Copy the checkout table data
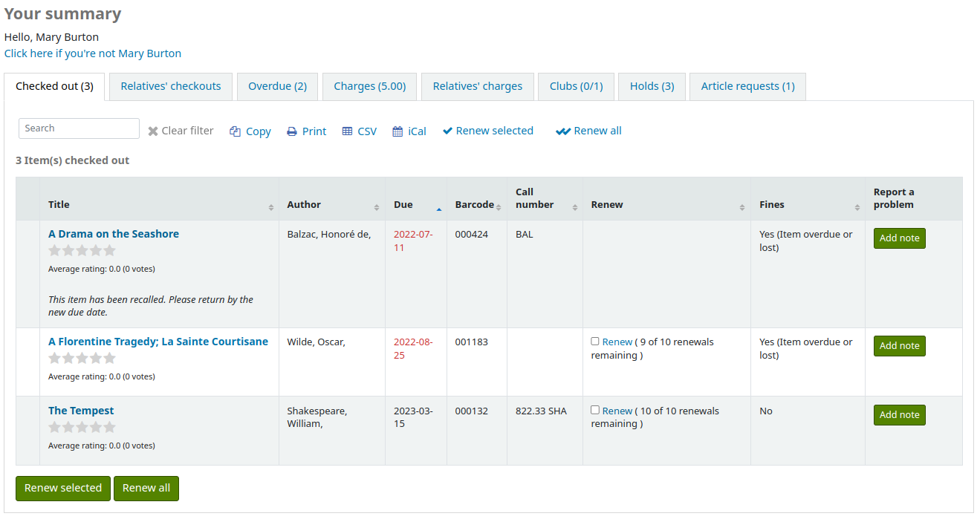This screenshot has width=980, height=522. [x=250, y=131]
